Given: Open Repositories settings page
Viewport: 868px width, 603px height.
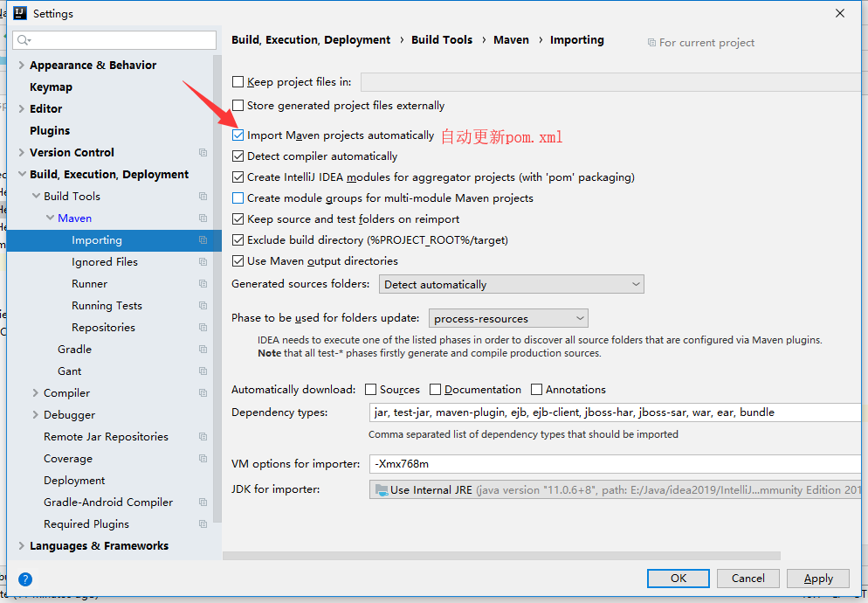Looking at the screenshot, I should pos(104,328).
